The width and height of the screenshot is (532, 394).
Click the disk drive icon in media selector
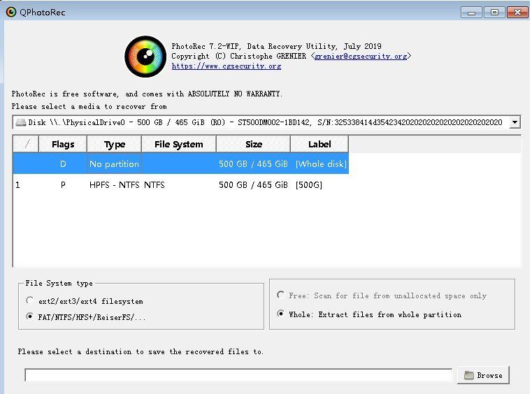tap(21, 122)
